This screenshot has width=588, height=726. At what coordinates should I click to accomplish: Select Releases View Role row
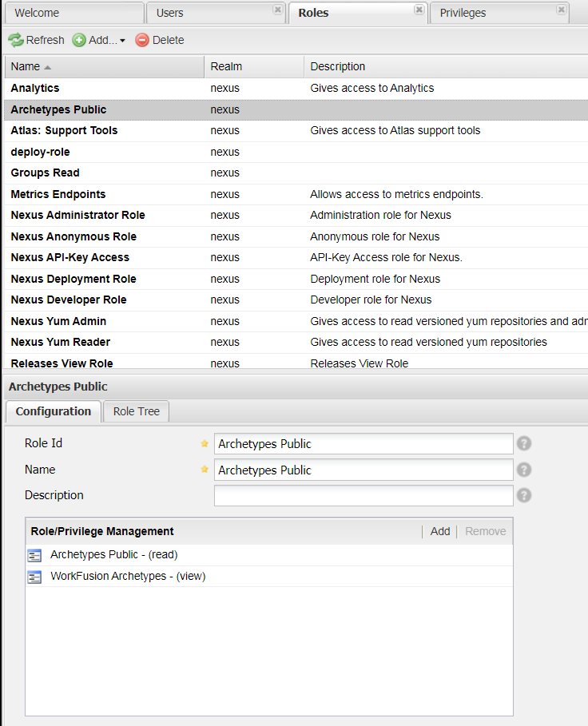(x=296, y=363)
